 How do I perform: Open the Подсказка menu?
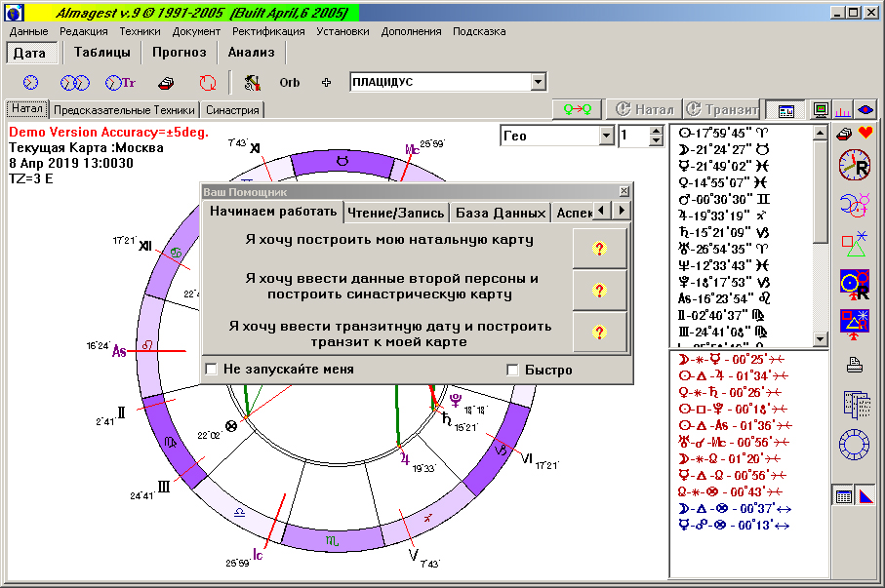(479, 31)
